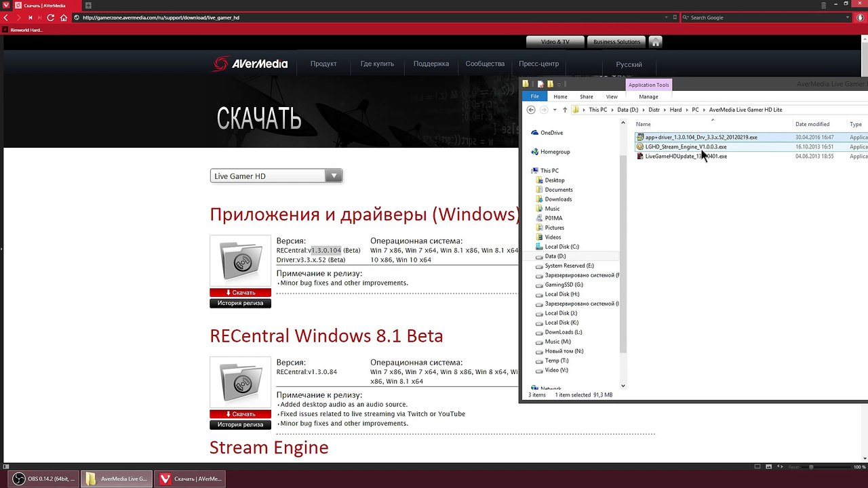The image size is (868, 488).
Task: Select LGHD_Stream_Engine_V1.0.0.3.exe file
Action: 686,146
